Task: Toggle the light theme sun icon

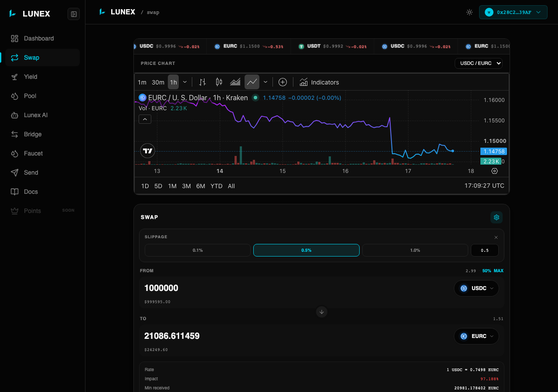Action: pyautogui.click(x=470, y=12)
